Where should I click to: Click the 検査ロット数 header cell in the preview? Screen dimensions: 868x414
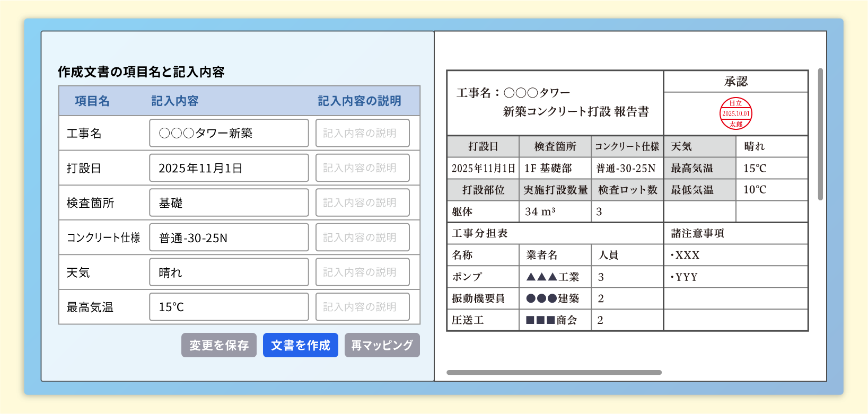tap(627, 190)
